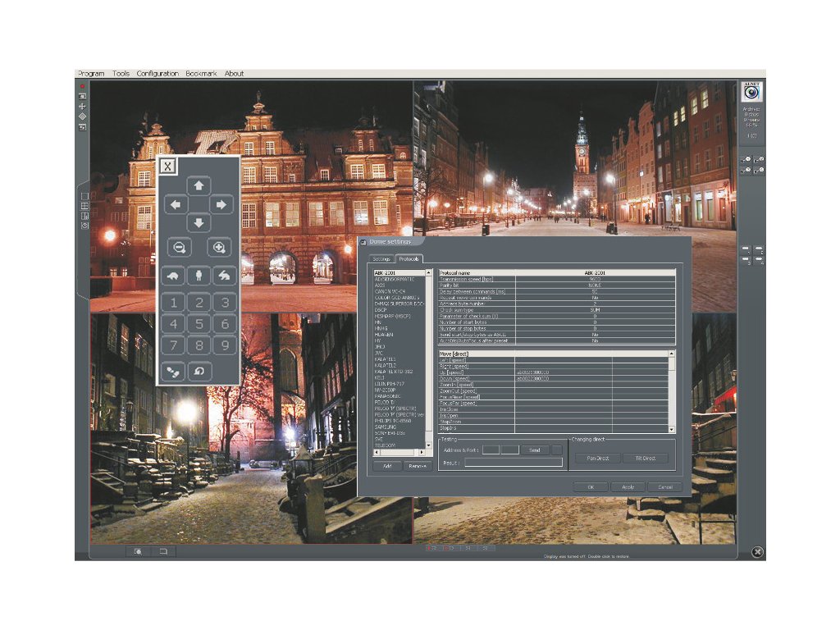The height and width of the screenshot is (630, 840).
Task: Select the four-camera grid layout icon
Action: point(84,206)
